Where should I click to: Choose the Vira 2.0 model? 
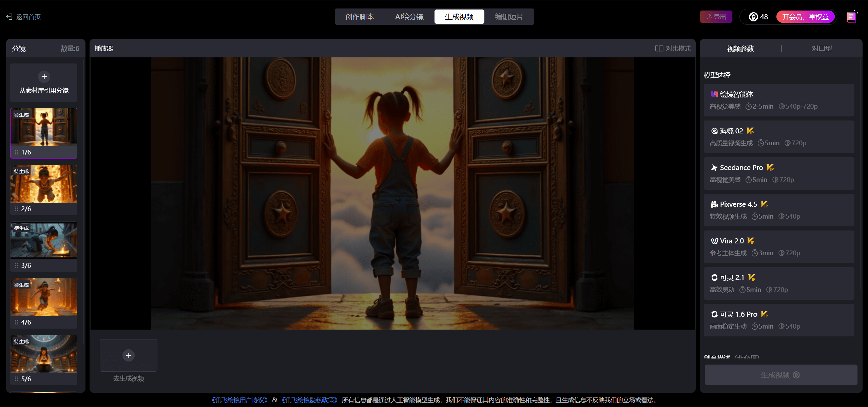[779, 247]
